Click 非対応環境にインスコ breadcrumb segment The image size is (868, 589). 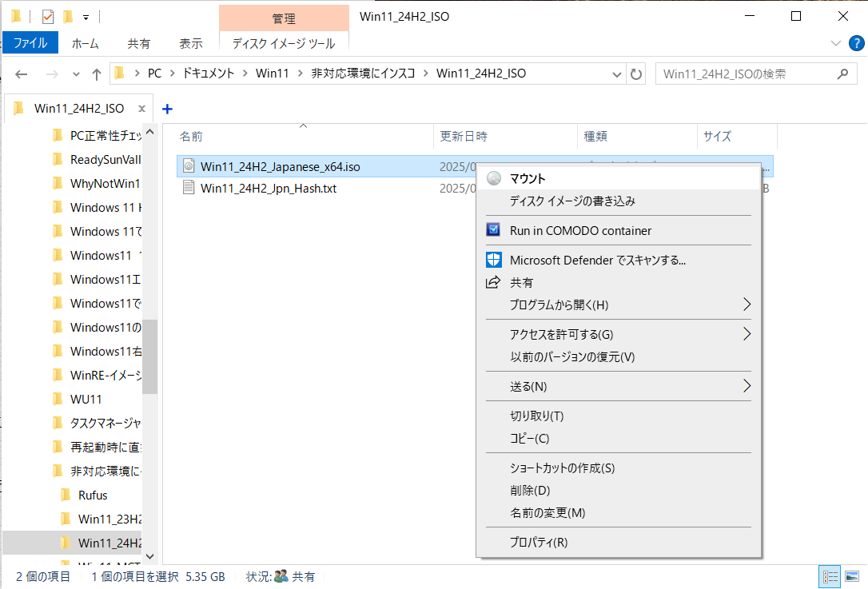(363, 73)
